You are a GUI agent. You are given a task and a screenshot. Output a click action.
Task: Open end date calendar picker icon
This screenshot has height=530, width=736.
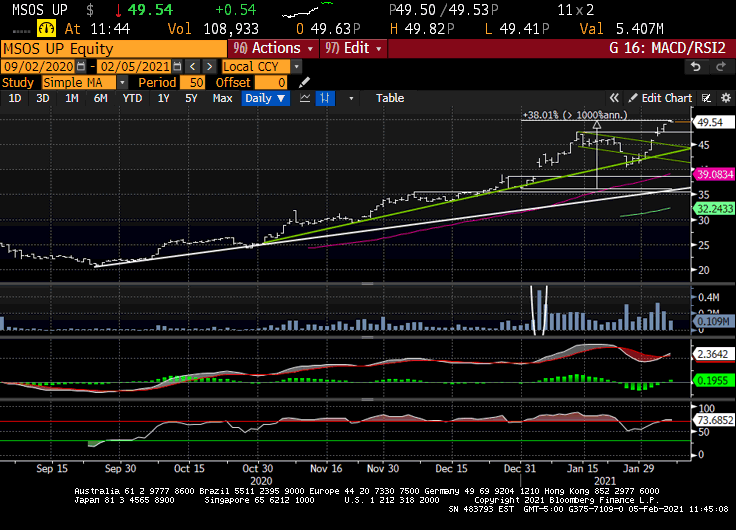(x=177, y=66)
